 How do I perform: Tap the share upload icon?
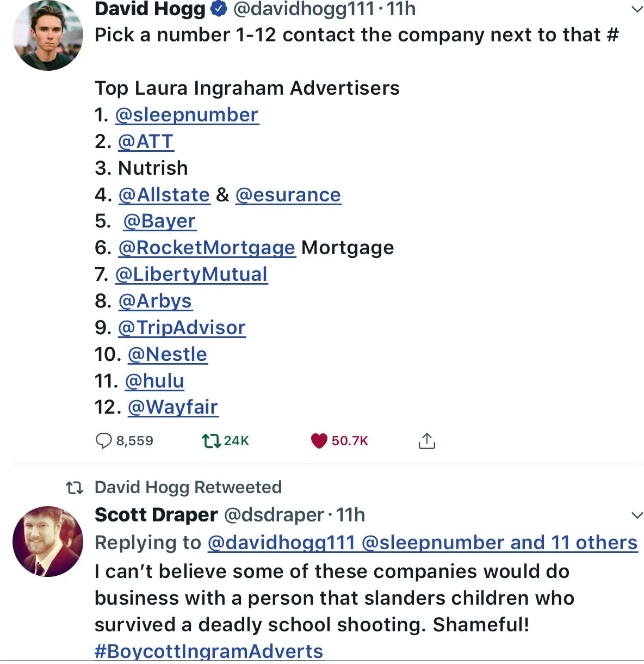tap(427, 440)
